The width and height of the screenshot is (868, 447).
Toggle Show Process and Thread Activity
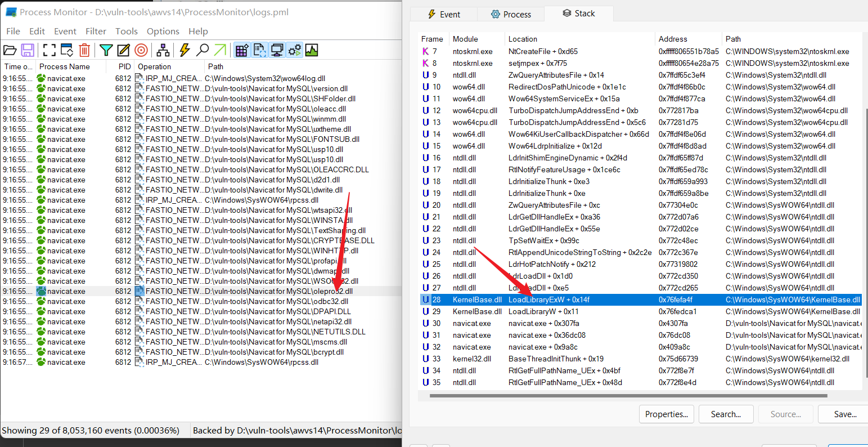pos(294,50)
